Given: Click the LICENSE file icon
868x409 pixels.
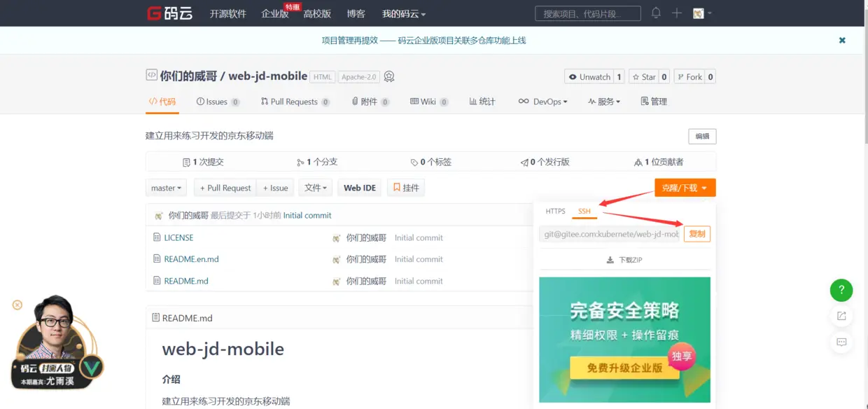Looking at the screenshot, I should click(x=157, y=237).
